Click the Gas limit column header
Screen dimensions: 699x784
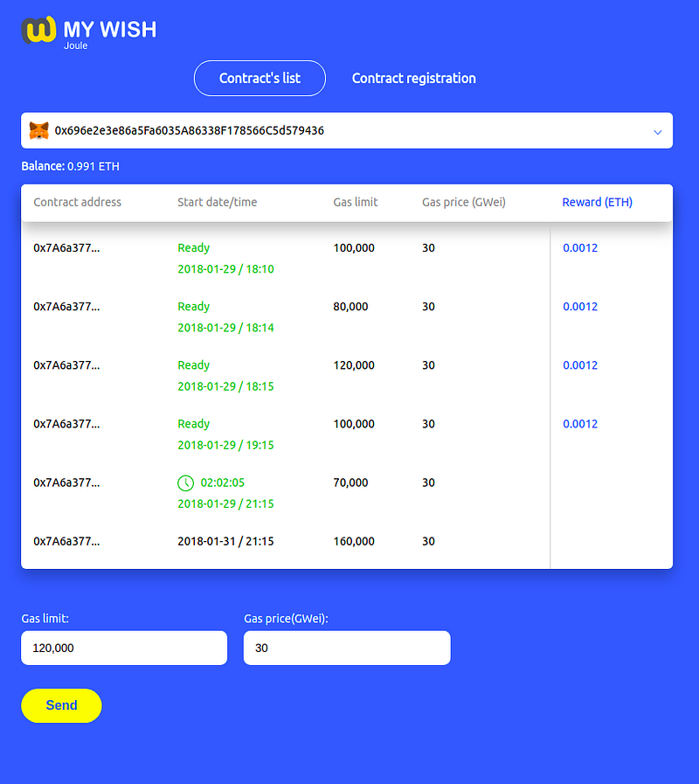355,202
